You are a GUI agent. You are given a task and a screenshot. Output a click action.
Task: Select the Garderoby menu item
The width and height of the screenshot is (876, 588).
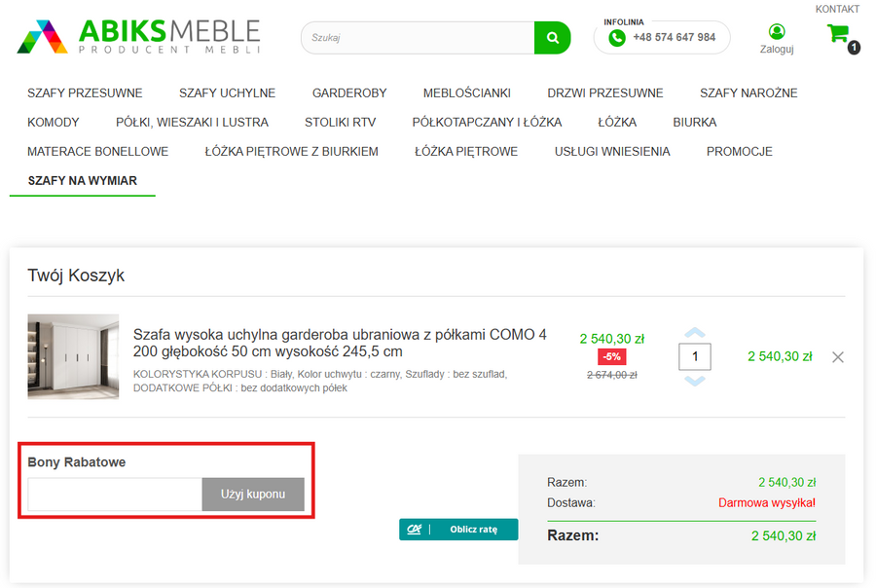coord(349,93)
